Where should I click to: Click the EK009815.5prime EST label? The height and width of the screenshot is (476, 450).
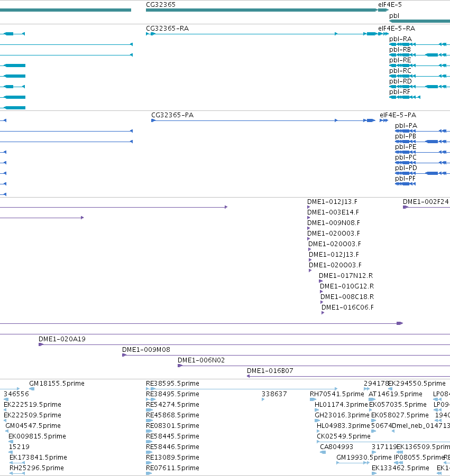point(37,436)
